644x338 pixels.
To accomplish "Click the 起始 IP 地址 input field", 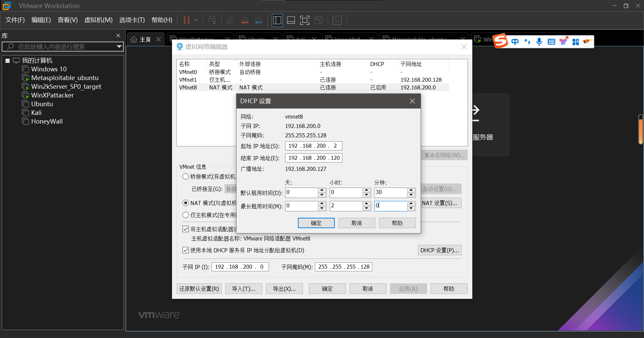I will pos(313,146).
